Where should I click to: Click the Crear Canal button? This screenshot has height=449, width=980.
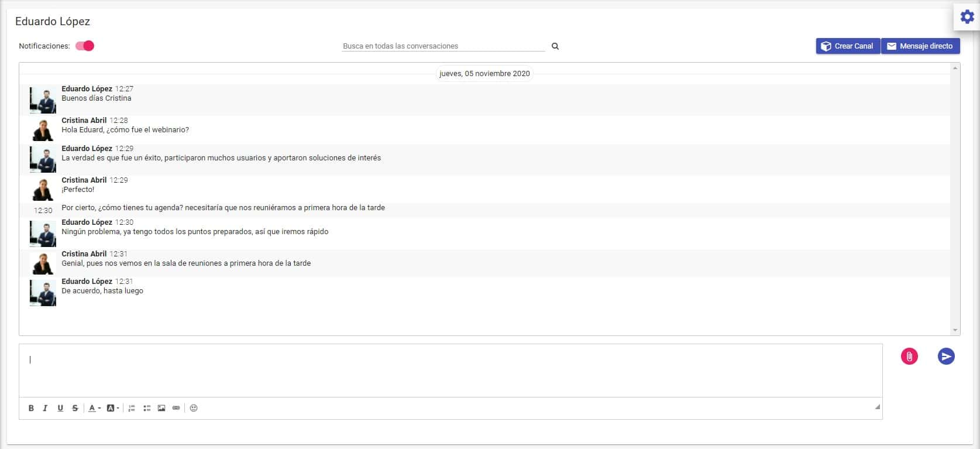(848, 46)
